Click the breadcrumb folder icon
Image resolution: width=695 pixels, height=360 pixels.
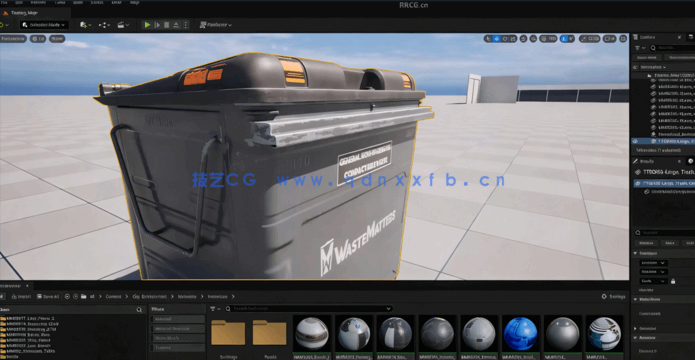click(84, 296)
